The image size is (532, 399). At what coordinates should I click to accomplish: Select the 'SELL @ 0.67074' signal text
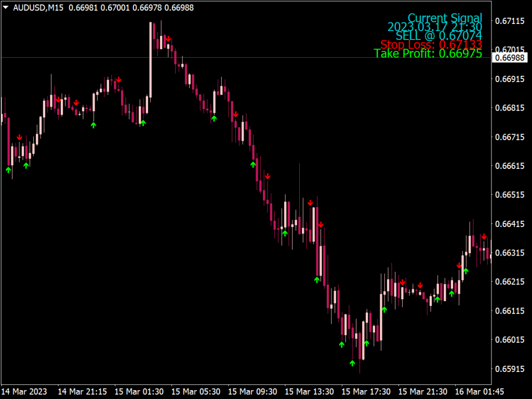pos(438,36)
